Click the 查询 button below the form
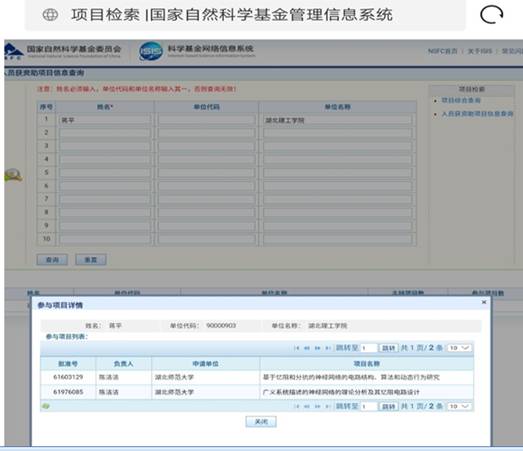This screenshot has width=523, height=451. tap(52, 260)
